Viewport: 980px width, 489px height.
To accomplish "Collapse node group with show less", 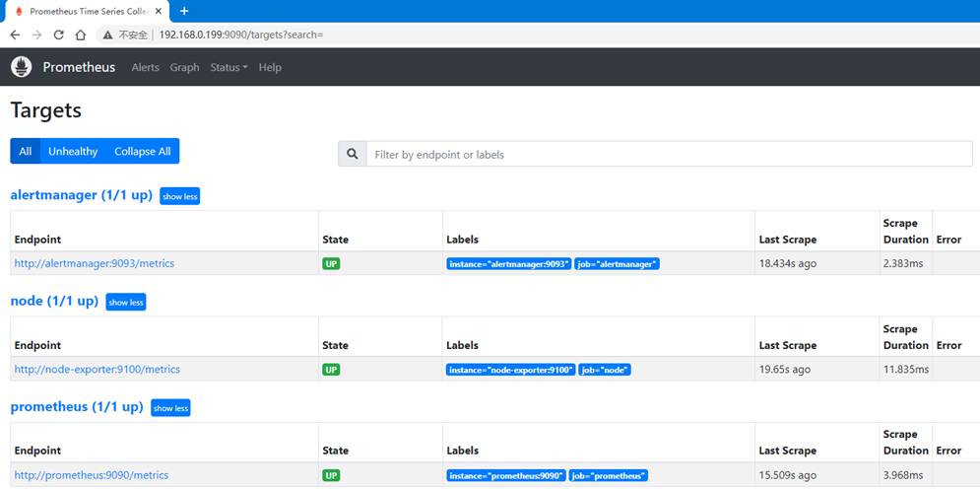I will coord(126,303).
